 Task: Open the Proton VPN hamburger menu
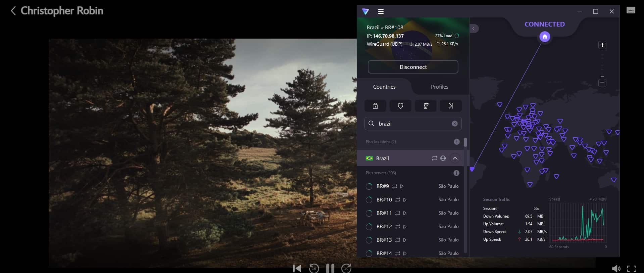(381, 11)
